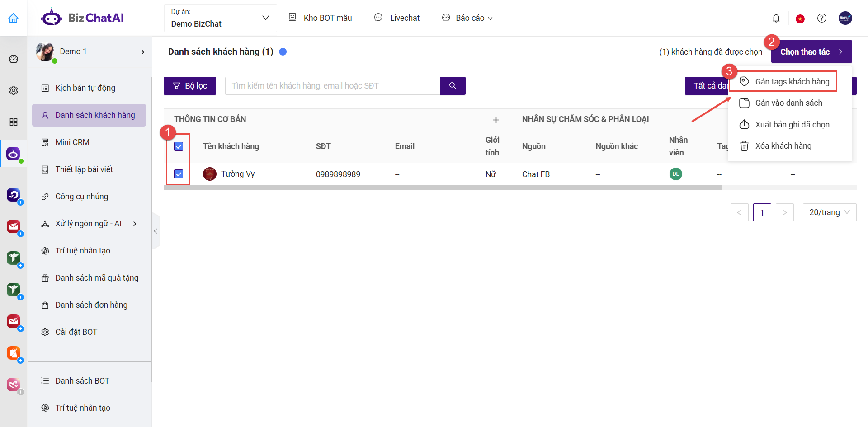Click the home icon in top-left corner

(x=14, y=18)
